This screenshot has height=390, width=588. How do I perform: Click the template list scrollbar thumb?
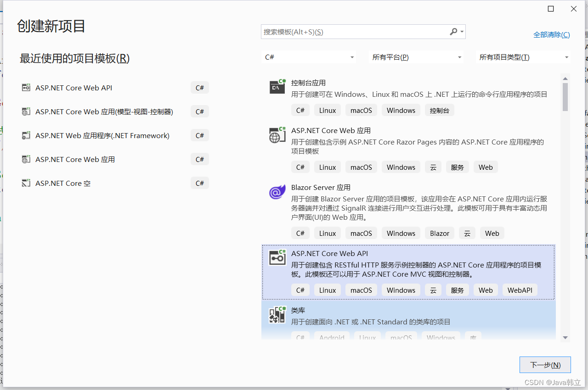tap(565, 96)
